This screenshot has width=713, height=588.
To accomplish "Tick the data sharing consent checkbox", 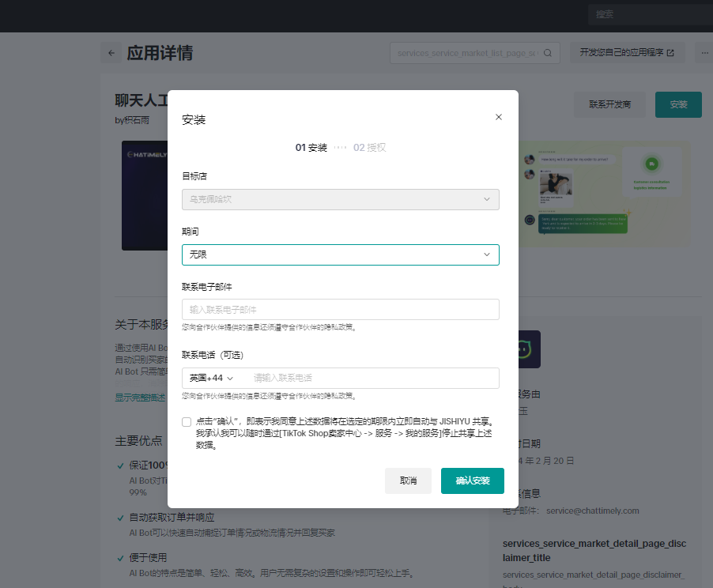I will [187, 422].
